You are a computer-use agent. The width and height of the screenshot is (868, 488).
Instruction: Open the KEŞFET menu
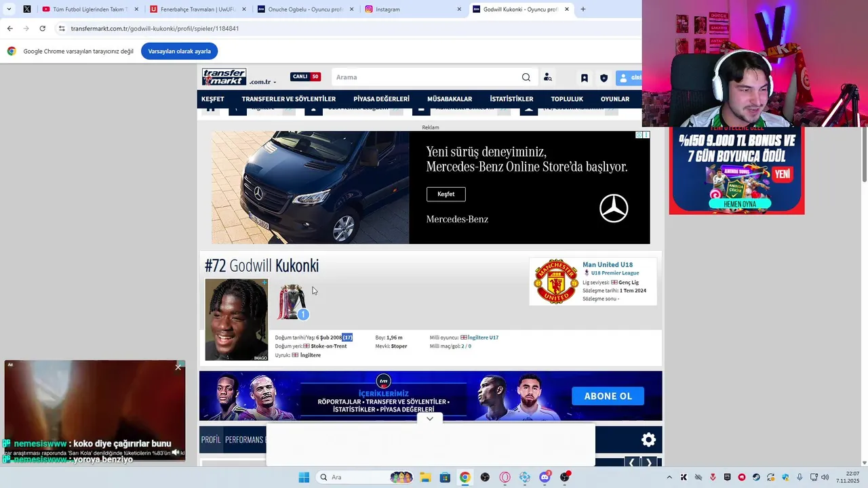point(213,99)
